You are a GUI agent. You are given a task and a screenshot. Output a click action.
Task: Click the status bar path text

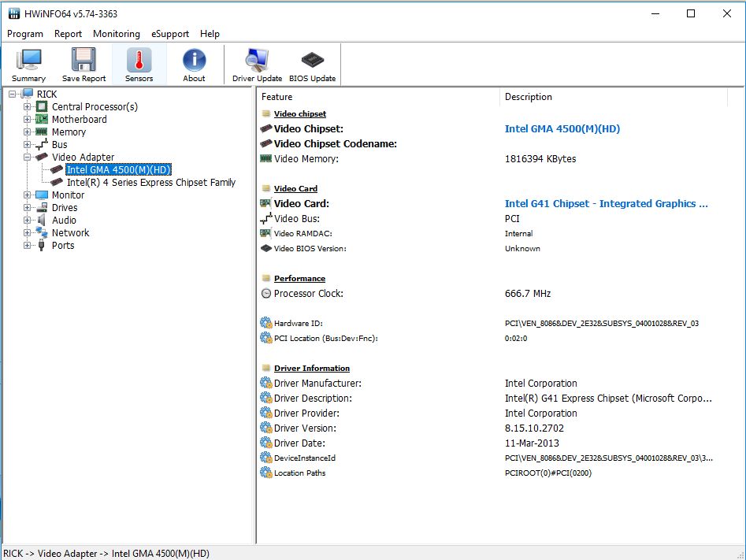[106, 554]
